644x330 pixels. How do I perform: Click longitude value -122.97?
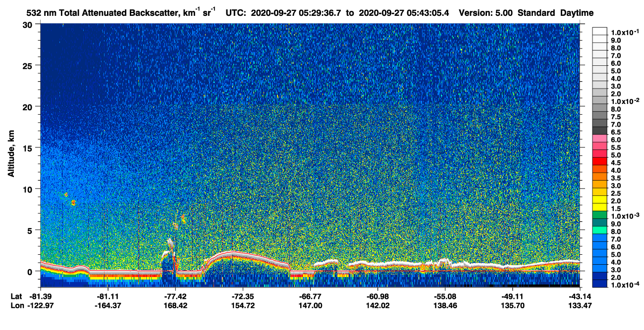click(40, 306)
